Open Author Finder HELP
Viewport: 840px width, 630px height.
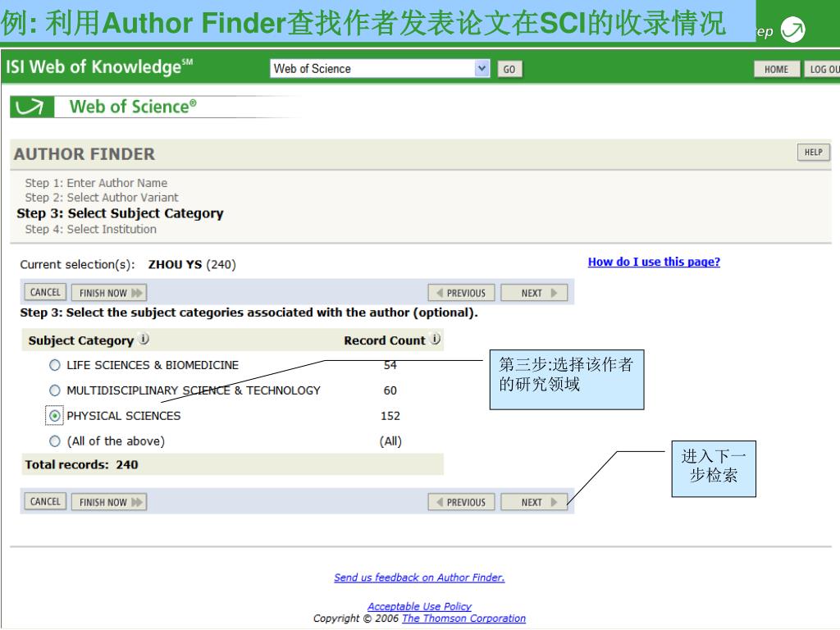pyautogui.click(x=813, y=152)
